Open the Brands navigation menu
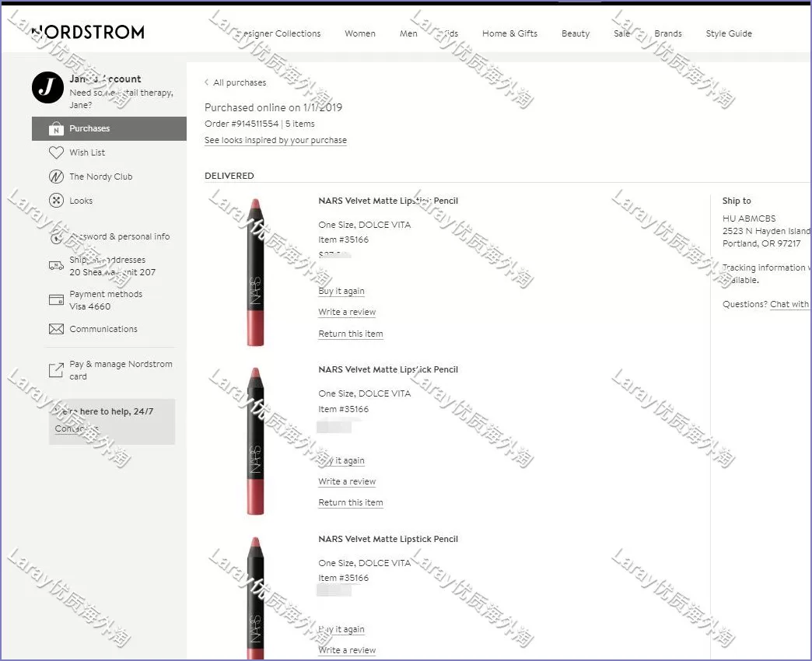This screenshot has width=812, height=661. pos(668,33)
